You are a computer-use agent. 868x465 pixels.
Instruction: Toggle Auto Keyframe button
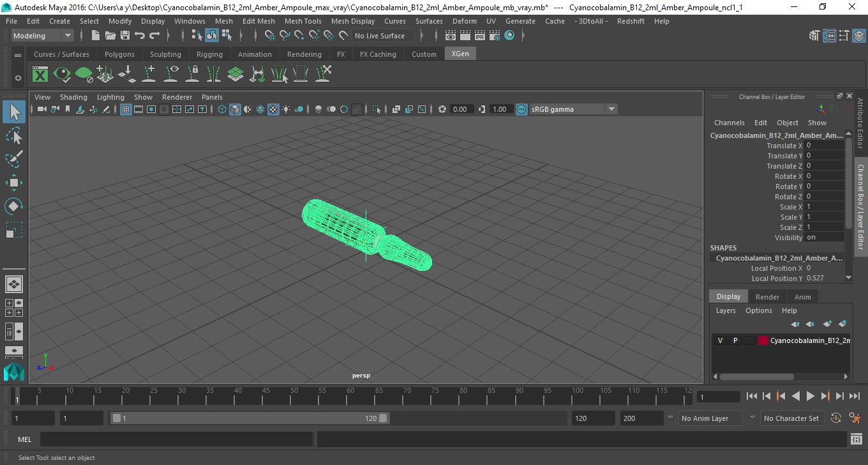836,418
